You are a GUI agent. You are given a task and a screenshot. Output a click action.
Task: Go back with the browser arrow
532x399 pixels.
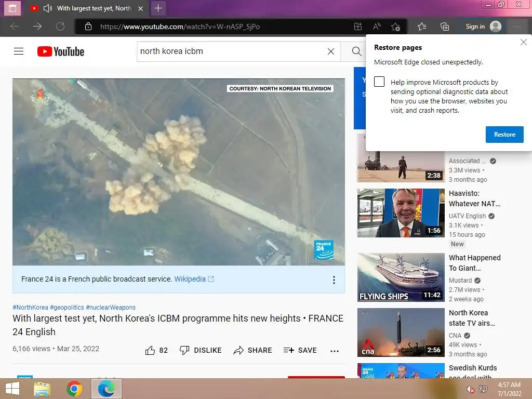point(14,26)
